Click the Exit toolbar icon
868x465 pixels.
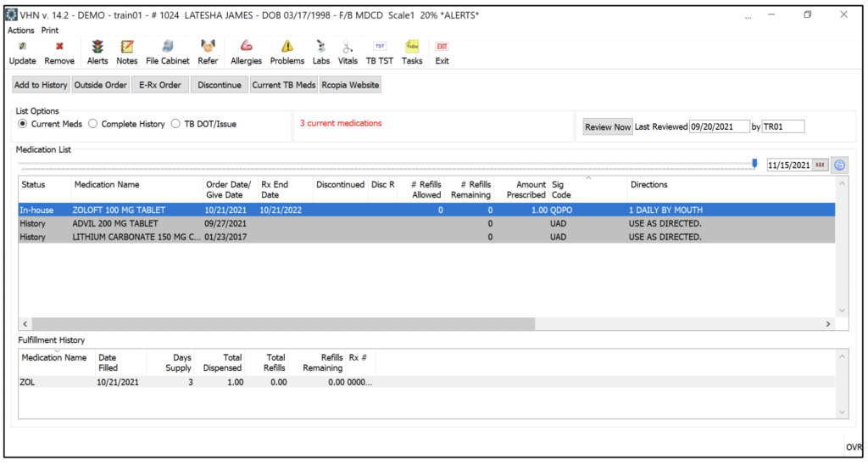(442, 47)
